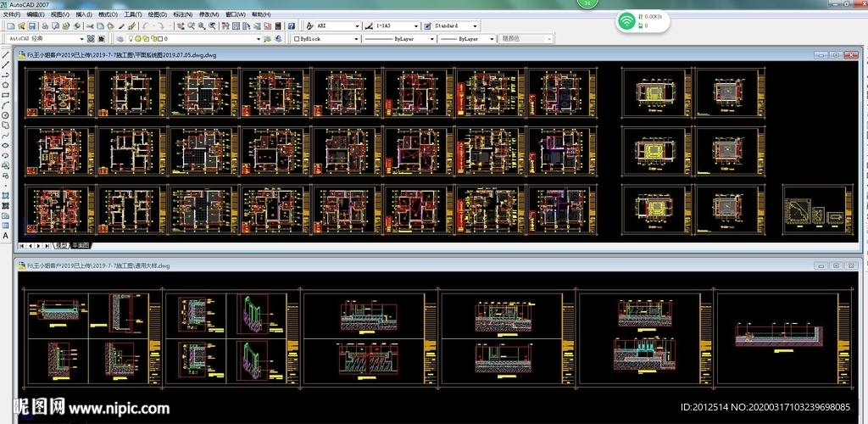
Task: Toggle the layer lock icon in layer bar
Action: pyautogui.click(x=153, y=39)
